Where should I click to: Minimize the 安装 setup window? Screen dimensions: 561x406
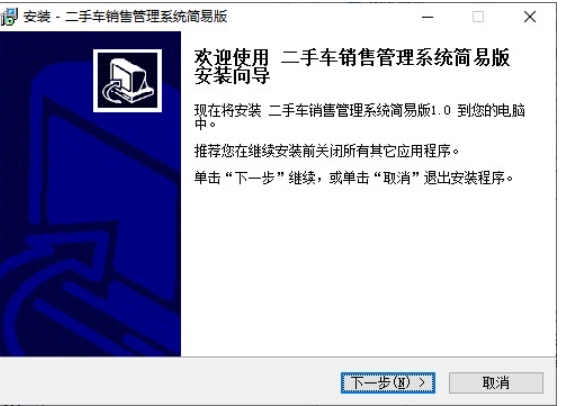coord(427,17)
